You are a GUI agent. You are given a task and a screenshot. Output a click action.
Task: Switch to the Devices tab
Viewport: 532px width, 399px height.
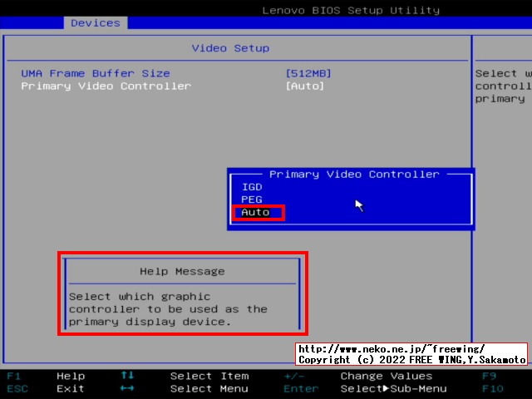tap(95, 22)
